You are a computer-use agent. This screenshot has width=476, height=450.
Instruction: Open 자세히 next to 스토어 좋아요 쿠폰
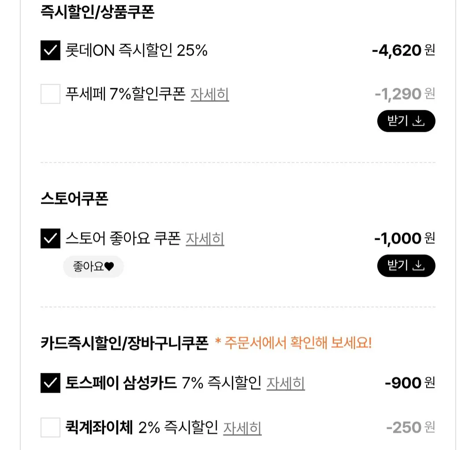(x=205, y=238)
